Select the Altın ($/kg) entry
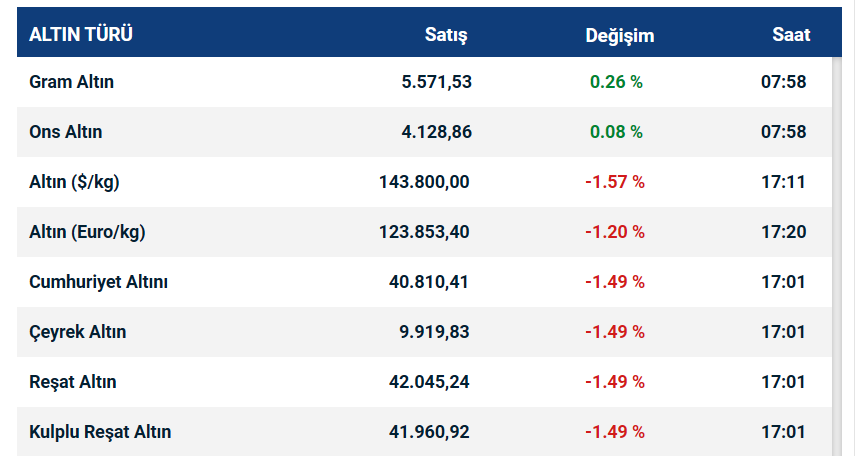 pos(75,182)
